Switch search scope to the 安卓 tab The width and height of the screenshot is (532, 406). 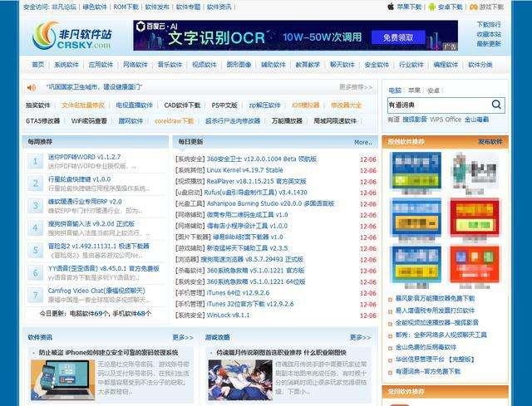[433, 90]
